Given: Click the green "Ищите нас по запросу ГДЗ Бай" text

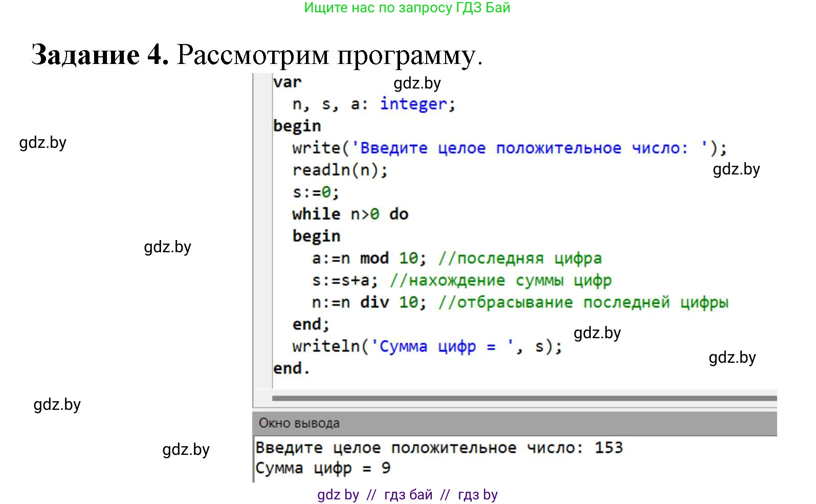Looking at the screenshot, I should [407, 8].
